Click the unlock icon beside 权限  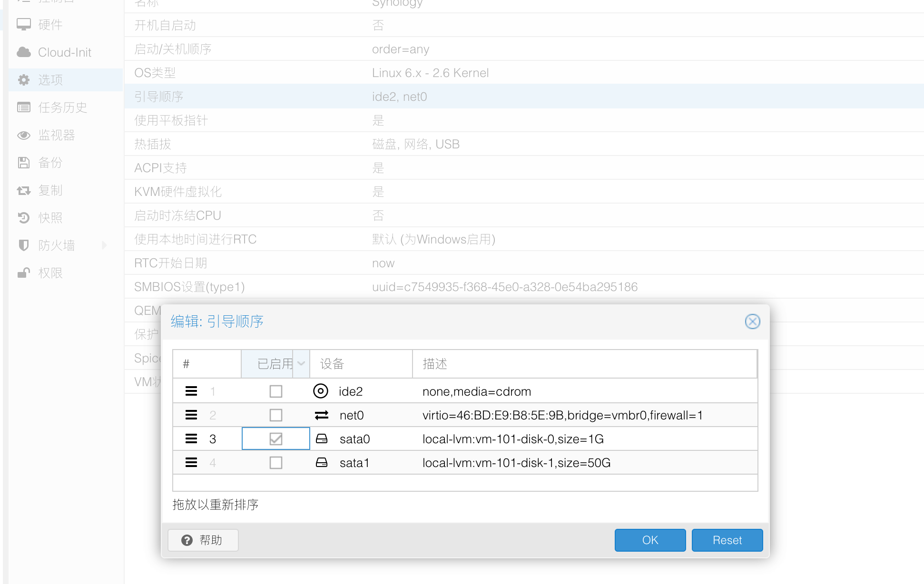point(24,273)
